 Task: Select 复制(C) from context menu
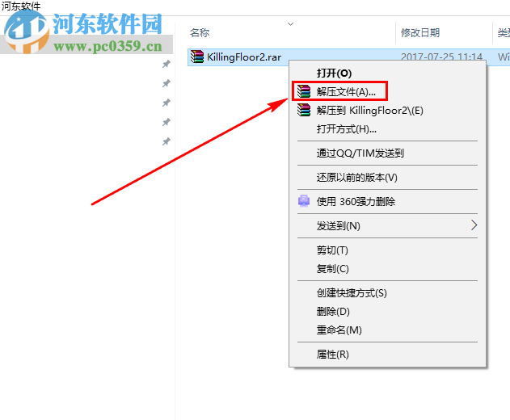pos(332,268)
